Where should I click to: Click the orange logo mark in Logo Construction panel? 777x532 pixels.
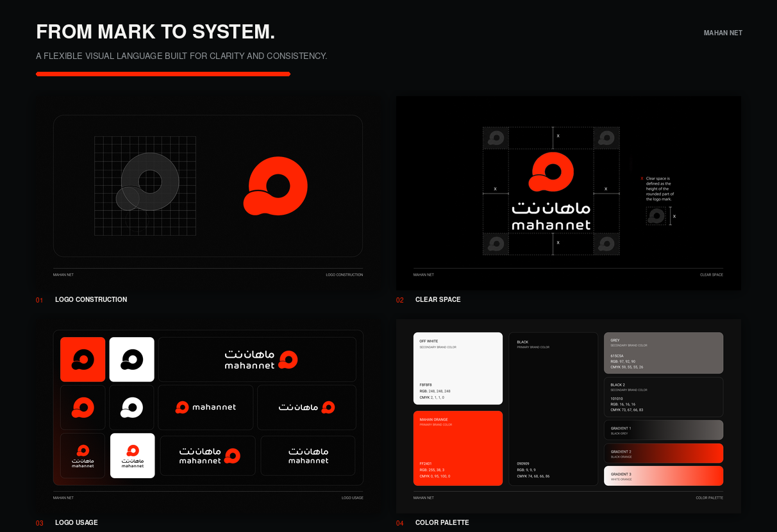click(x=276, y=186)
